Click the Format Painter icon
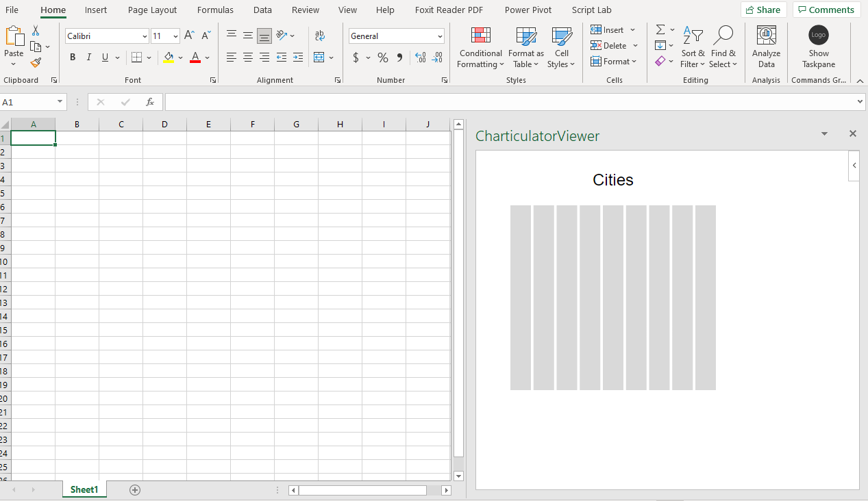The image size is (868, 501). click(x=36, y=63)
